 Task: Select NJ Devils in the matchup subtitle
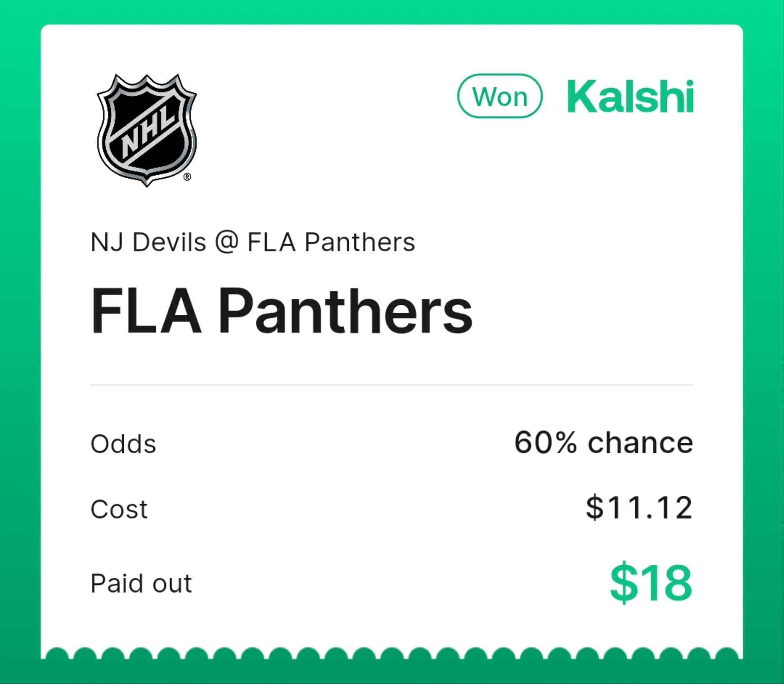[148, 242]
